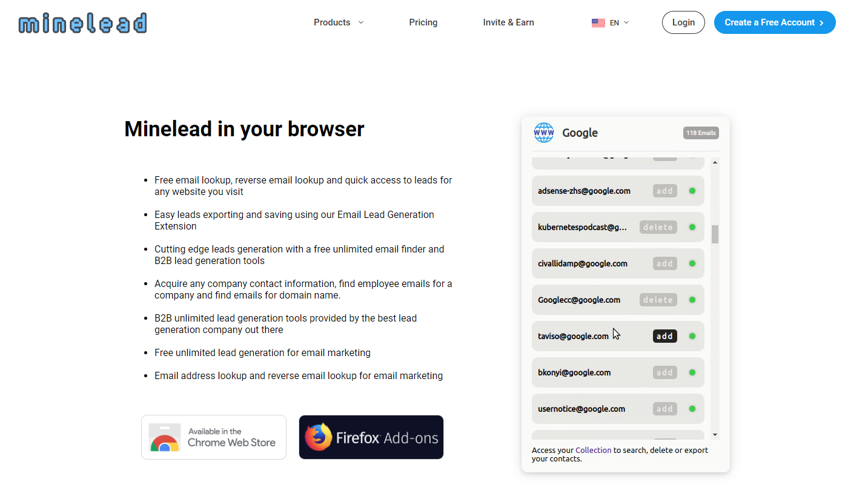Click Create a Free Account button

click(x=775, y=22)
